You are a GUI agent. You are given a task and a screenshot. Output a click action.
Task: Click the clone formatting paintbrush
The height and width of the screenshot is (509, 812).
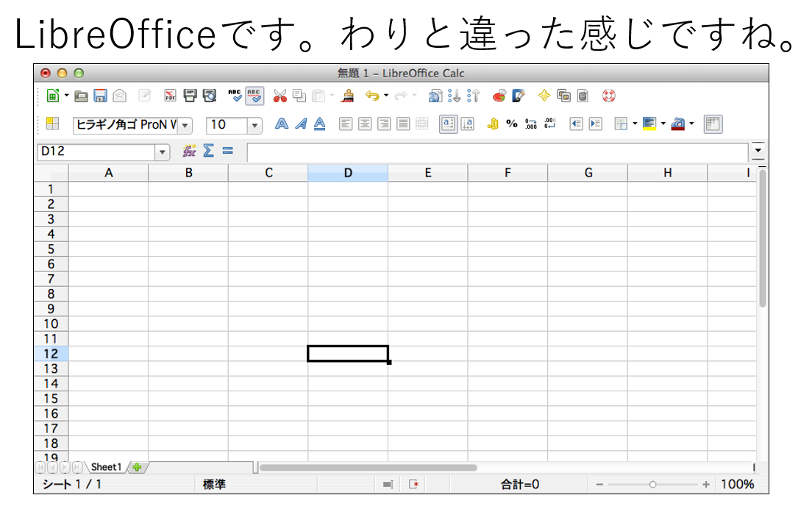click(348, 96)
